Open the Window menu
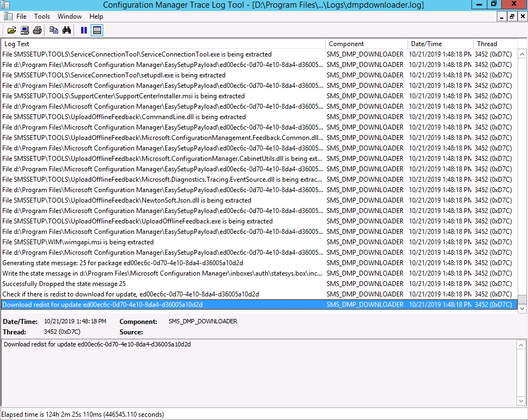 [x=69, y=16]
